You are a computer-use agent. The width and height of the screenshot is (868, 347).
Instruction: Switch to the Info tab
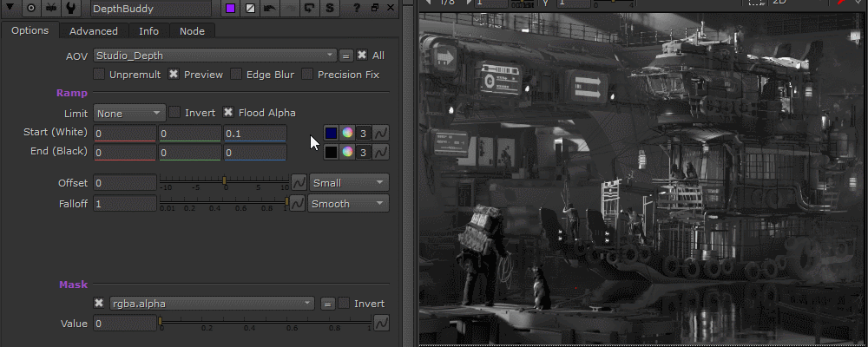(148, 31)
